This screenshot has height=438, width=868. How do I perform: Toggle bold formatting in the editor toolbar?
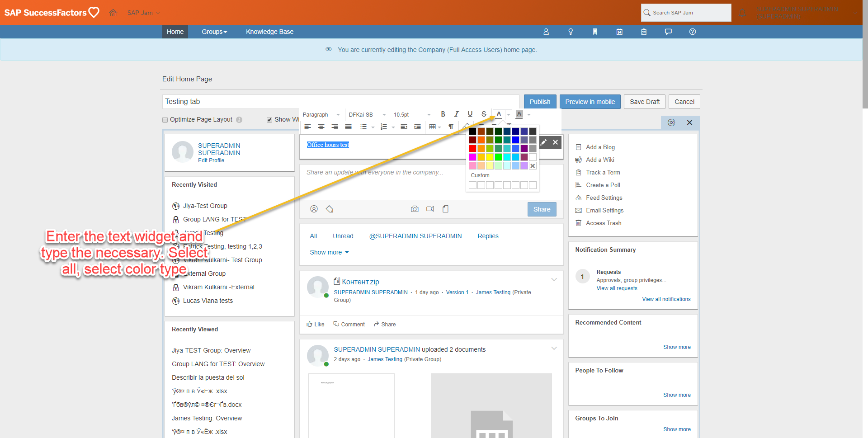point(443,114)
